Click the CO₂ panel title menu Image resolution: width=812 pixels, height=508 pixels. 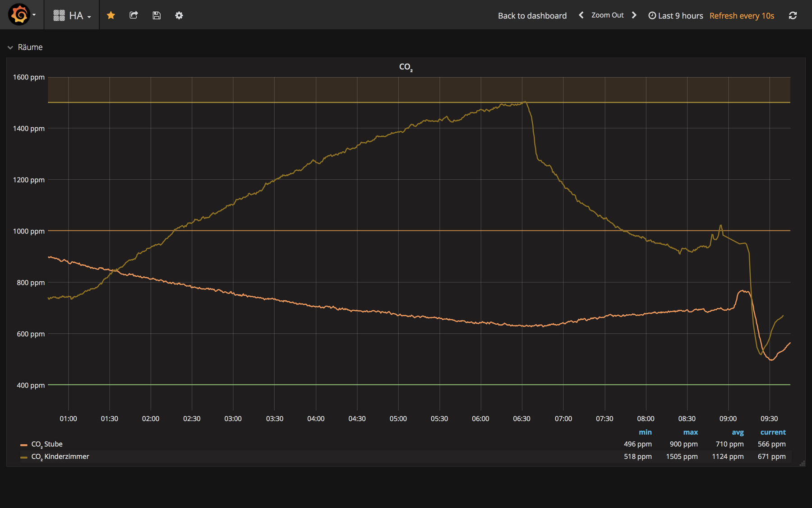pos(406,67)
